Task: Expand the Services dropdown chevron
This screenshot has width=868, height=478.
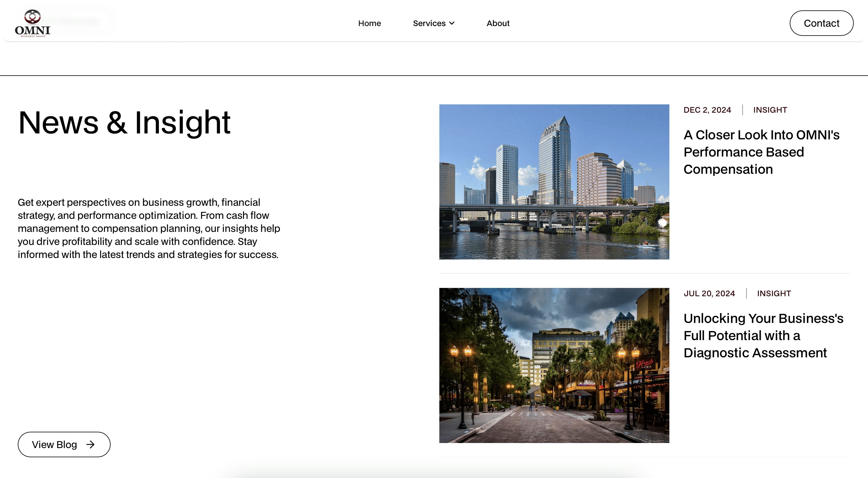Action: tap(452, 23)
